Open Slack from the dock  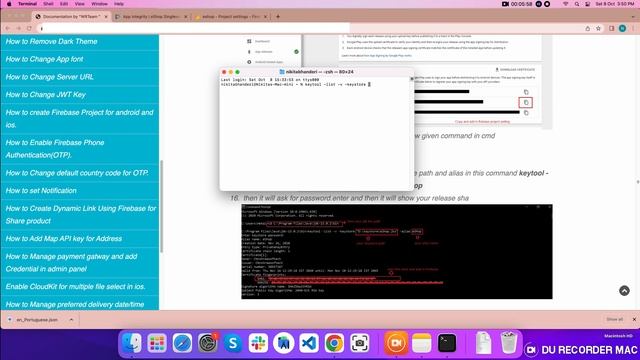point(258,343)
